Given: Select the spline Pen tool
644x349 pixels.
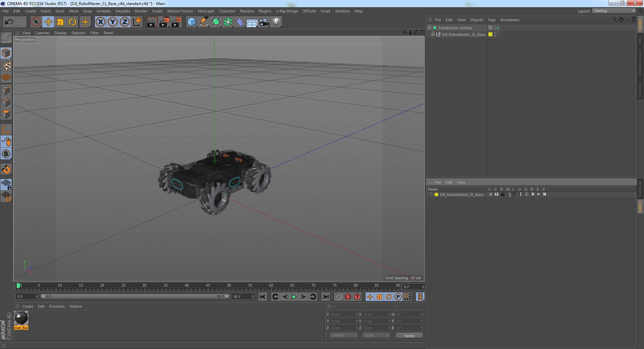Looking at the screenshot, I should coord(204,22).
